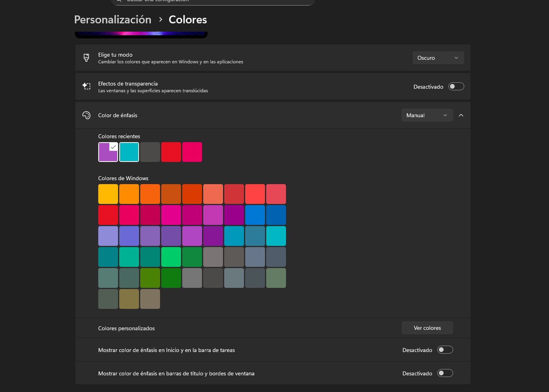Collapse the Color de énfasis section
Viewport: 549px width, 392px height.
click(461, 115)
